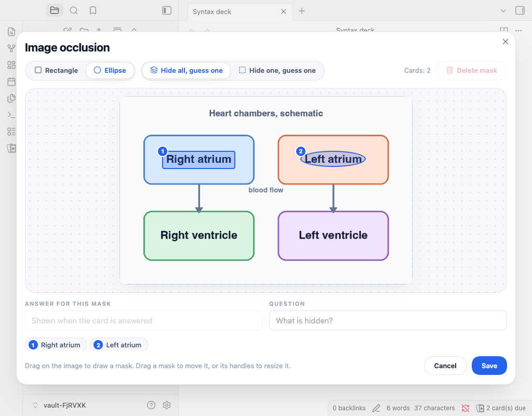Click the help question mark icon
The image size is (532, 416).
[x=151, y=405]
